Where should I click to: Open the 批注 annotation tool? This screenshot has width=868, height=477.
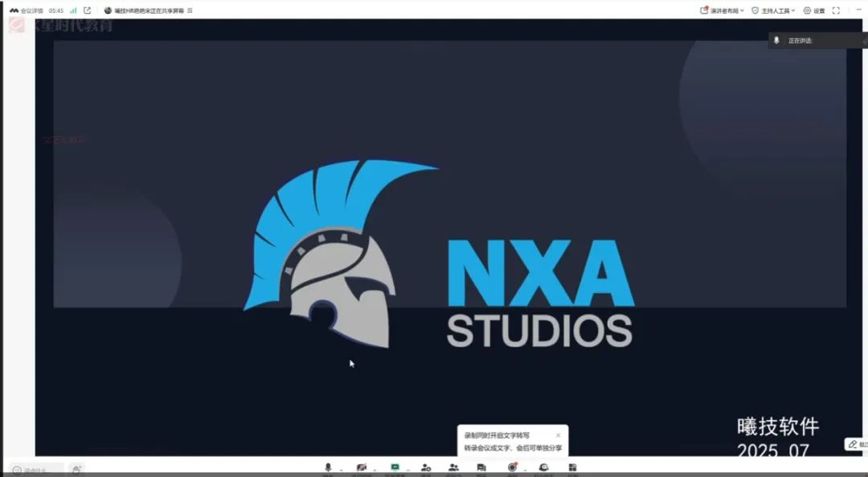pos(857,444)
